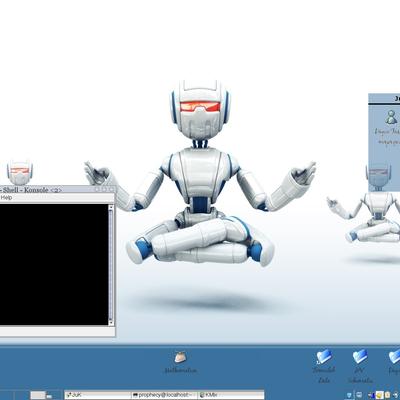The image size is (400, 400).
Task: Switch to JuK taskbar entry
Action: [98, 395]
